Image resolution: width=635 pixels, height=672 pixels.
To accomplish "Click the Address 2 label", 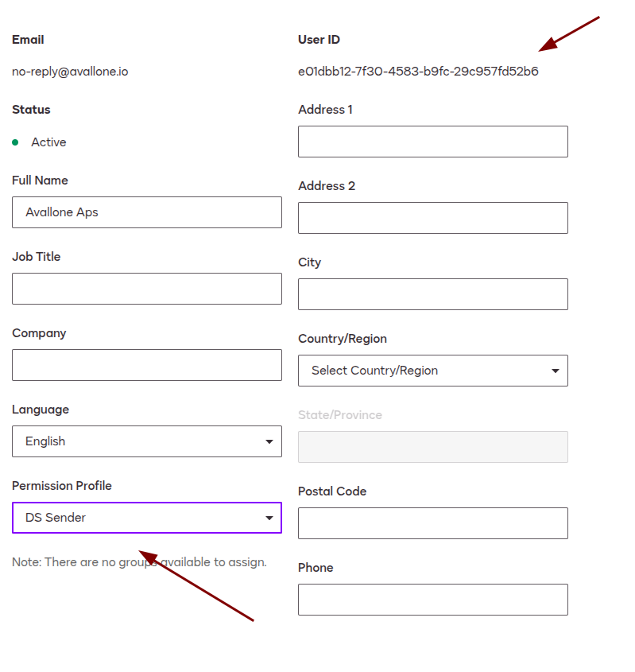I will (x=327, y=185).
